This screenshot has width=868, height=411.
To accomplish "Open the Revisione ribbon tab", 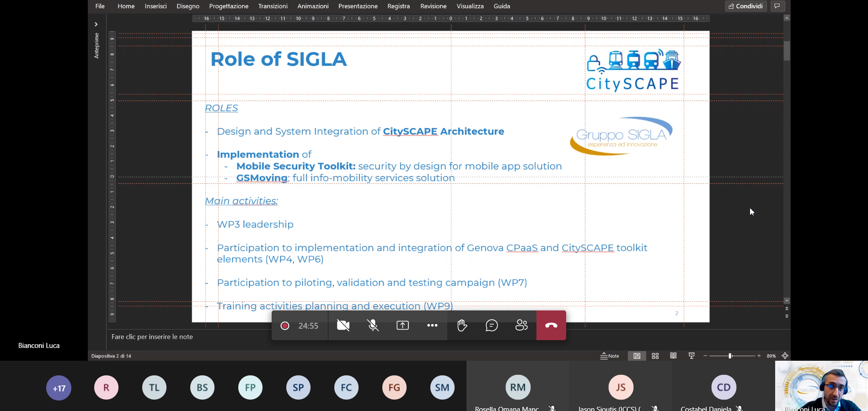I will (x=433, y=6).
